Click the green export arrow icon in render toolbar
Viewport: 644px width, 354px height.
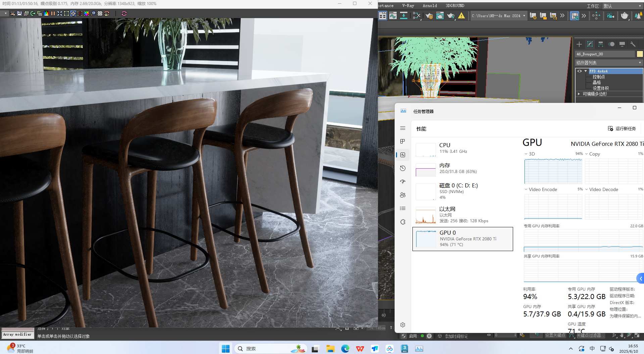pos(33,13)
